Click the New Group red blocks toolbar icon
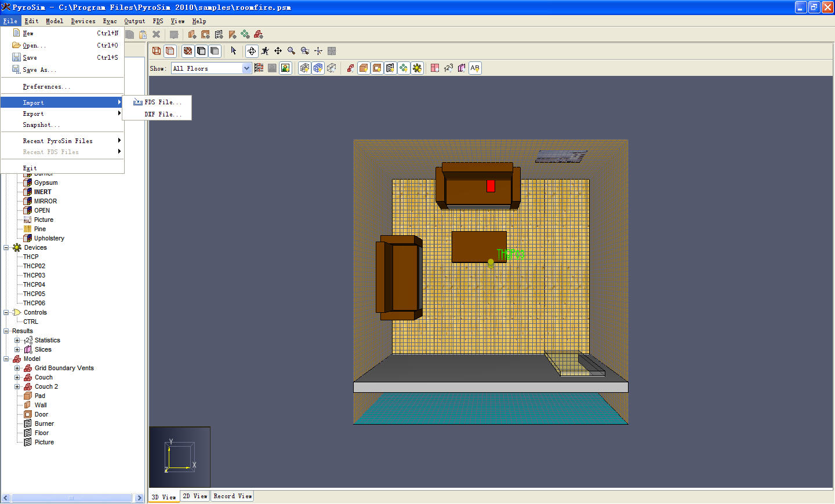This screenshot has height=504, width=835. point(259,35)
